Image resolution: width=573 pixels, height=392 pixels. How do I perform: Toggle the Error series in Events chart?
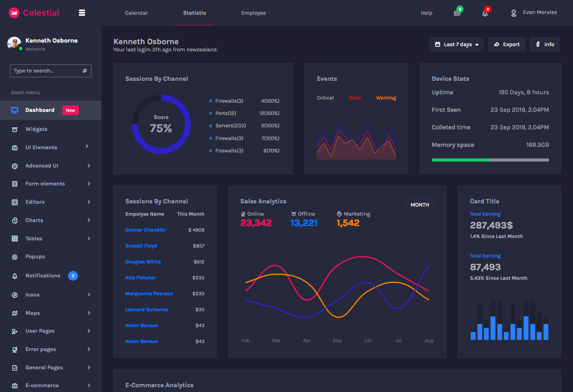tap(355, 98)
